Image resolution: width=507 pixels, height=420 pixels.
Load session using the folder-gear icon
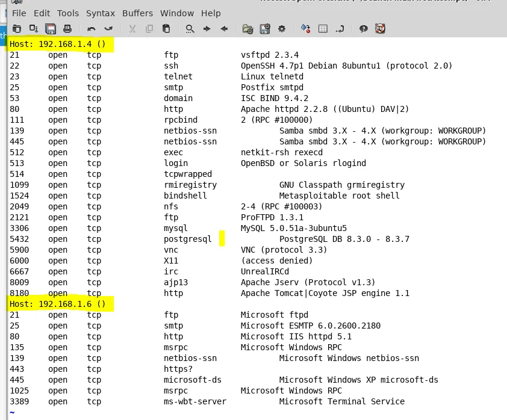click(247, 29)
